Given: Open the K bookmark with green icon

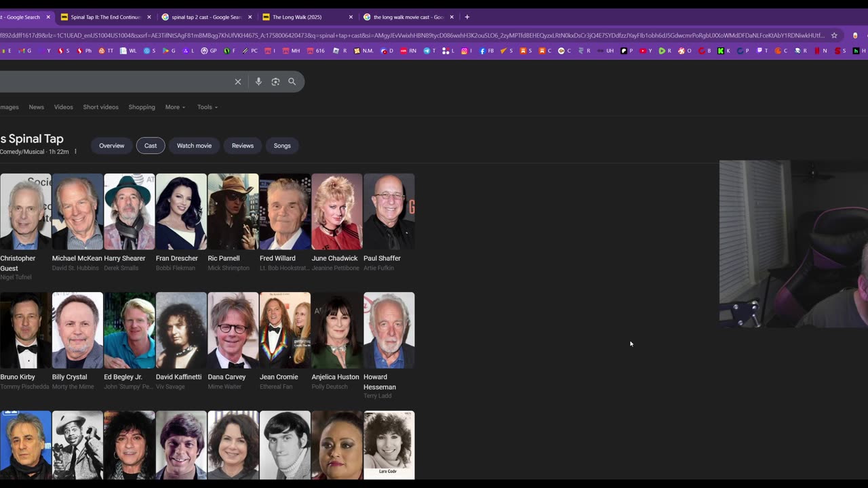Looking at the screenshot, I should click(x=724, y=51).
